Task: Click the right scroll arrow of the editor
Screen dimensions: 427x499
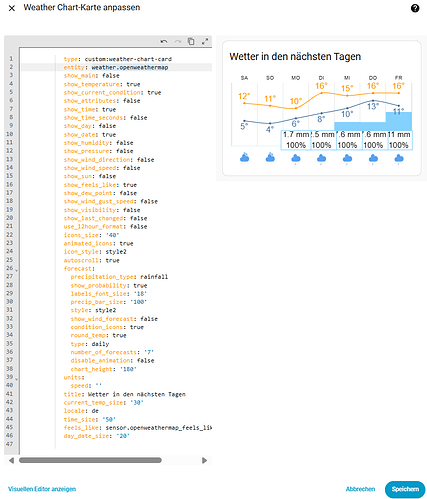Action: [204, 460]
